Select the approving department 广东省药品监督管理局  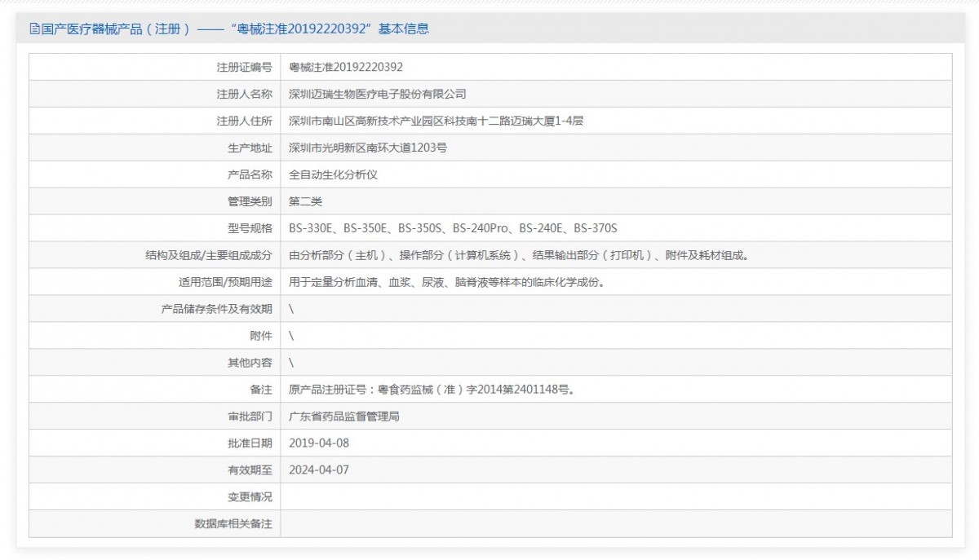344,417
